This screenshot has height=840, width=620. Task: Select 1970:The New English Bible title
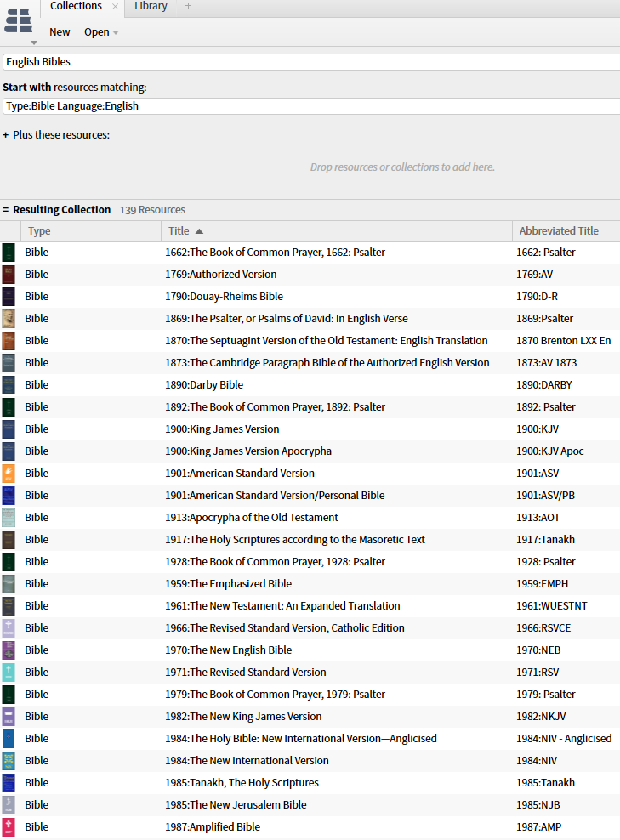pyautogui.click(x=228, y=650)
